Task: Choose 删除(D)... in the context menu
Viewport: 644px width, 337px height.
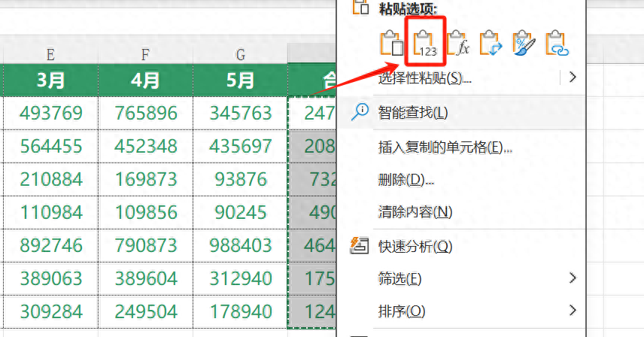Action: tap(406, 179)
